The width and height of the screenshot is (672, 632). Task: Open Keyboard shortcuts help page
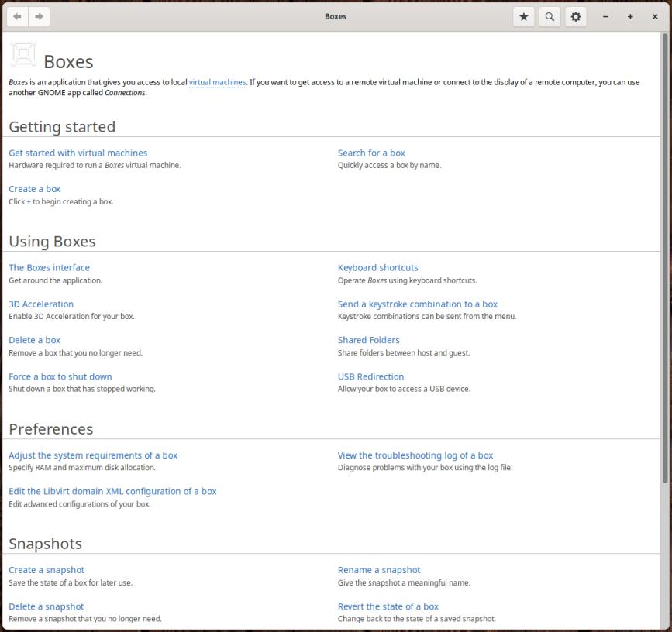(377, 268)
